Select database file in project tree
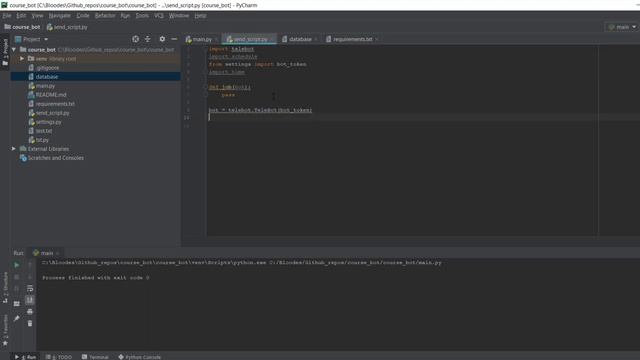This screenshot has width=640, height=360. pos(47,77)
